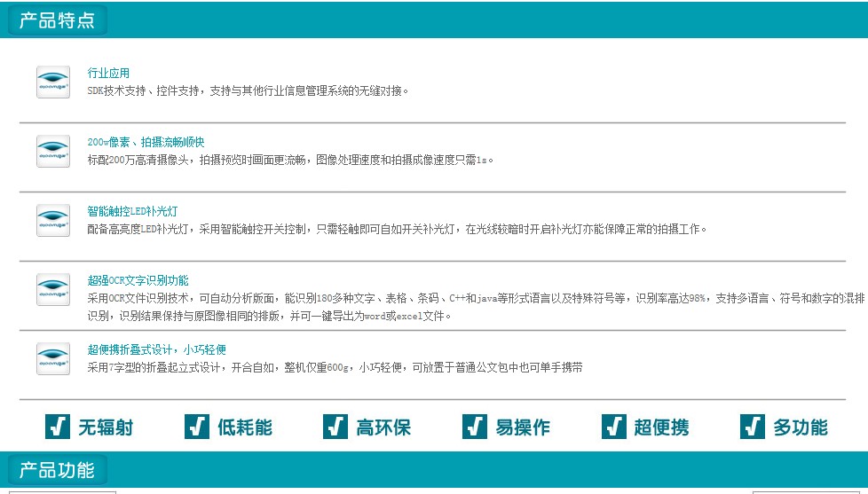The height and width of the screenshot is (494, 868).
Task: Click the icon beside 超强OCR文字识别功能
Action: pos(53,289)
